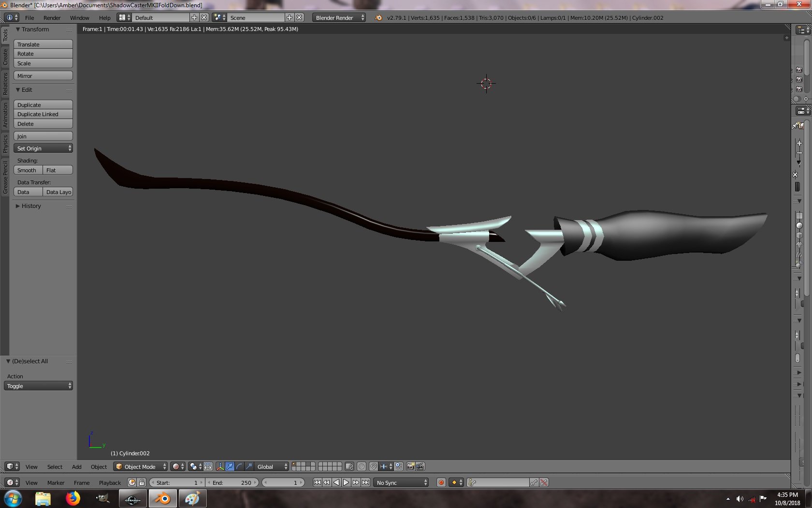Open the Object Mode dropdown
The width and height of the screenshot is (812, 508).
coord(141,466)
